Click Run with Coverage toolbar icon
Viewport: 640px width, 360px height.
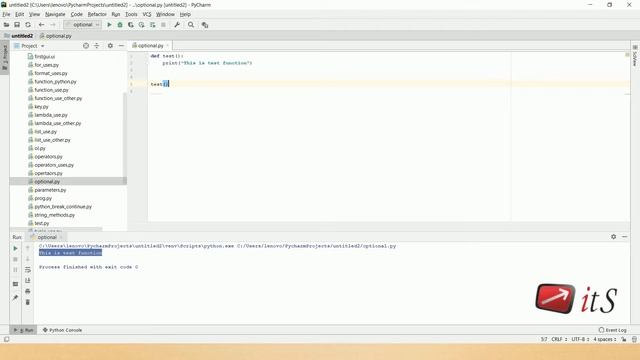pyautogui.click(x=131, y=25)
